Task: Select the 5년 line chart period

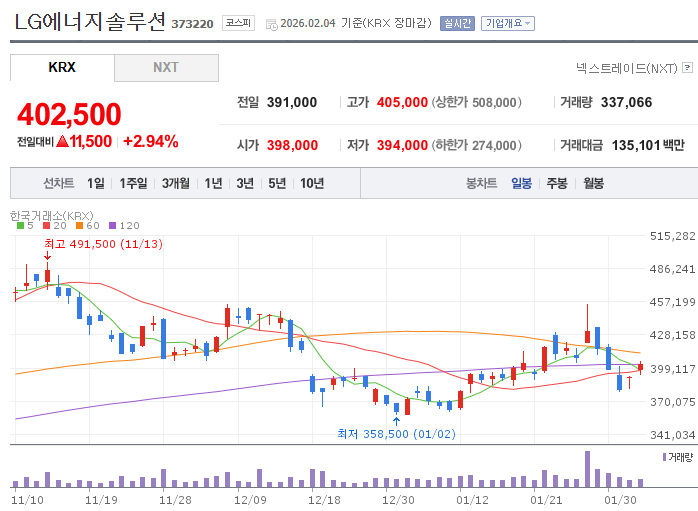Action: coord(277,183)
